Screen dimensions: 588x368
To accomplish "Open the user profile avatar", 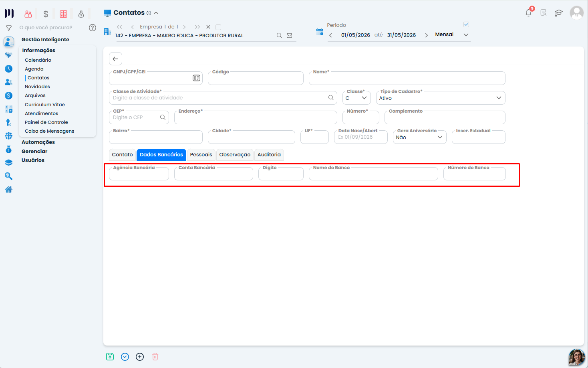I will [x=577, y=13].
